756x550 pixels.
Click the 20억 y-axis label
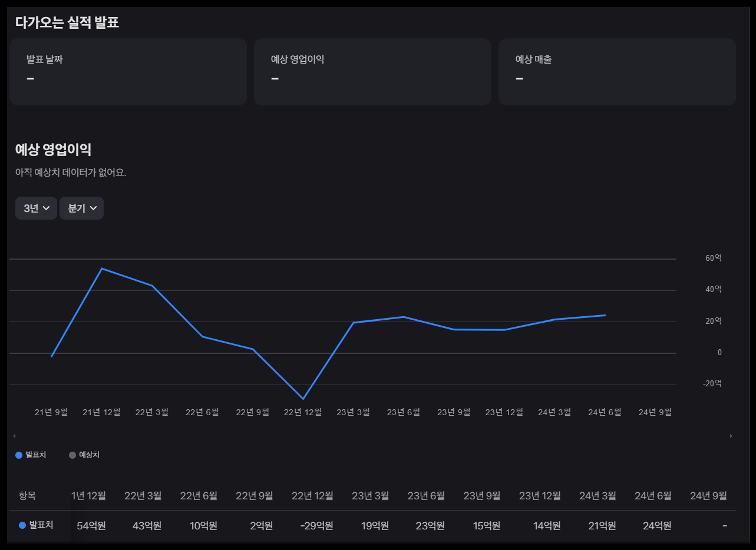714,321
